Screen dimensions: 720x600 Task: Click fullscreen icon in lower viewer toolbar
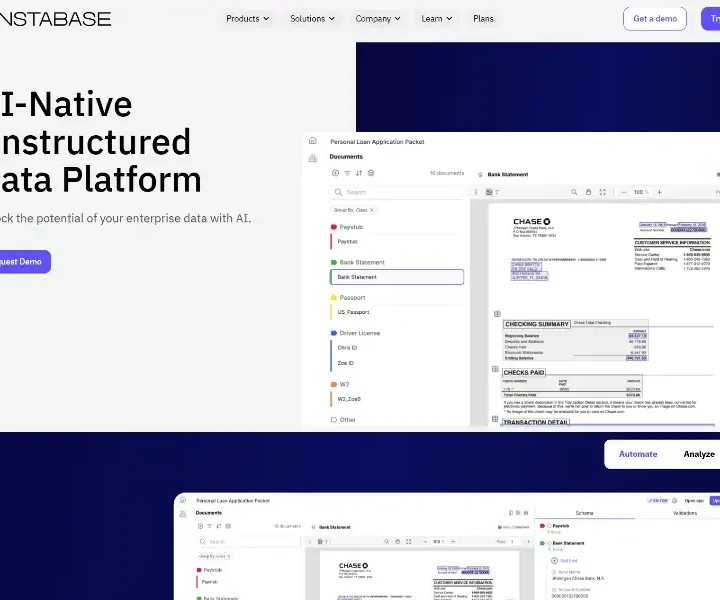coord(409,542)
